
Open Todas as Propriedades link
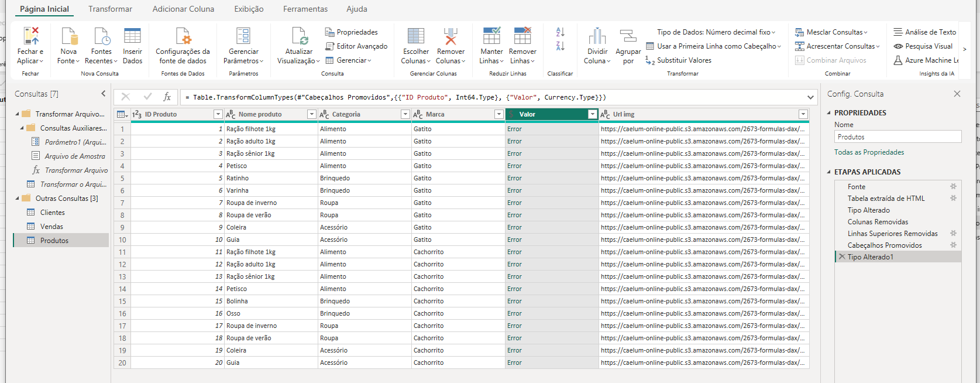[x=869, y=152]
